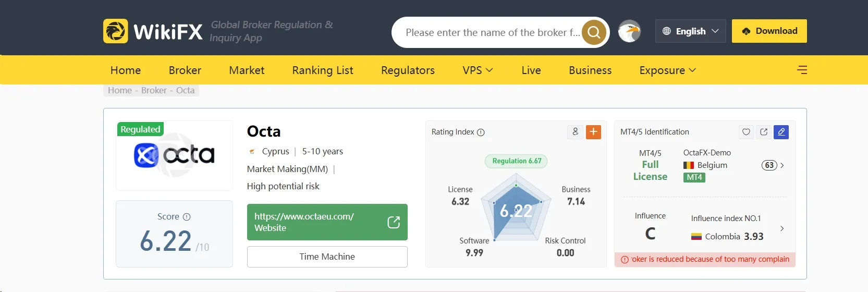Open the octaeu.com Website button

point(327,222)
